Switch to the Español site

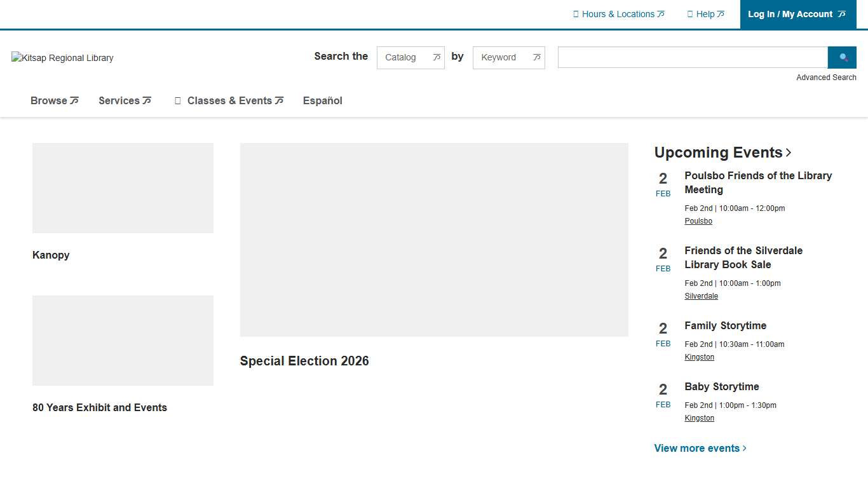click(x=322, y=100)
